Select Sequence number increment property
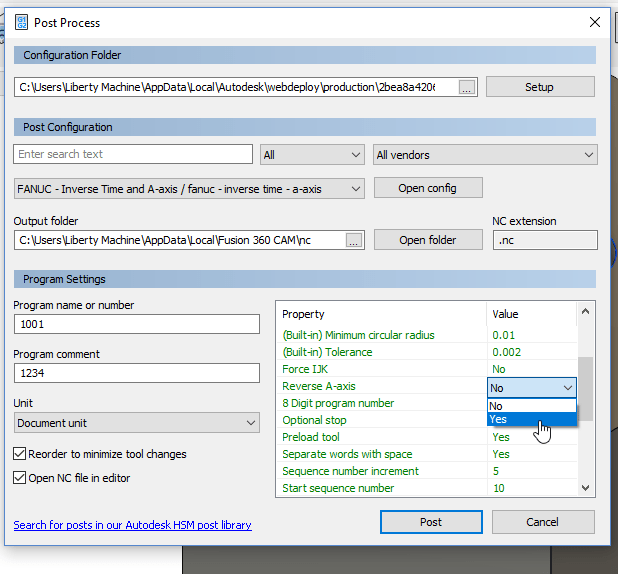 pyautogui.click(x=350, y=471)
